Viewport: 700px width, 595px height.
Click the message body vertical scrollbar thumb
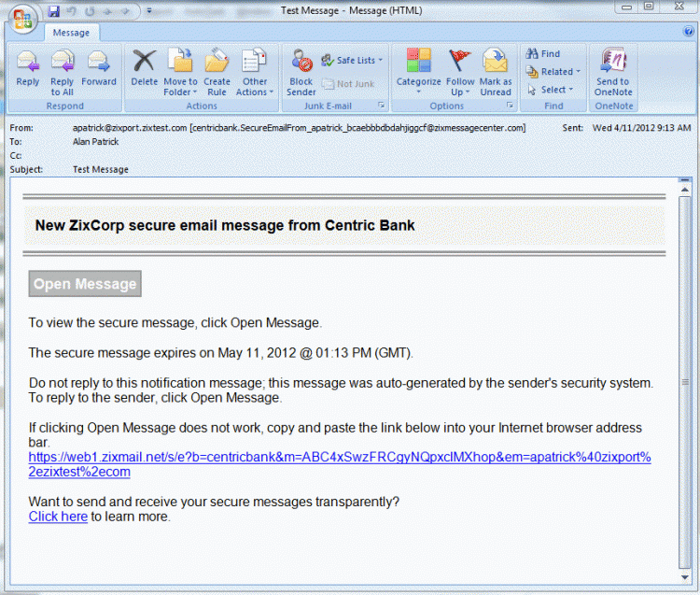[x=684, y=382]
